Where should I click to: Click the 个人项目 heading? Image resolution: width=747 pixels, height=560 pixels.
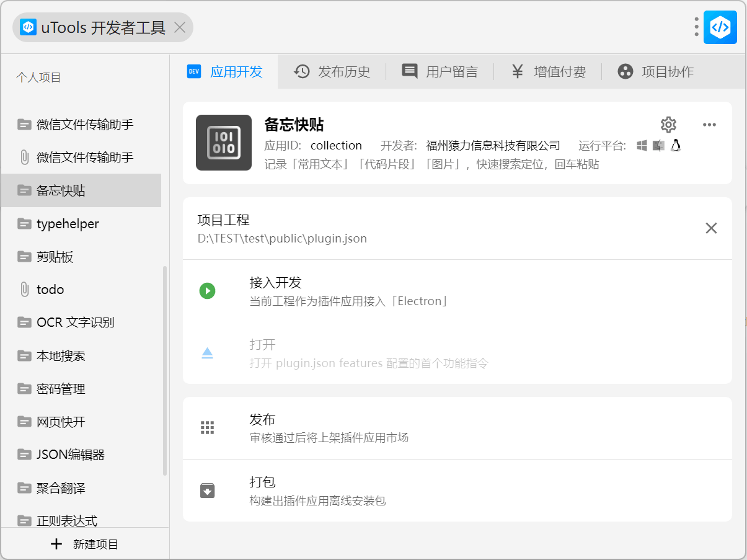point(39,78)
